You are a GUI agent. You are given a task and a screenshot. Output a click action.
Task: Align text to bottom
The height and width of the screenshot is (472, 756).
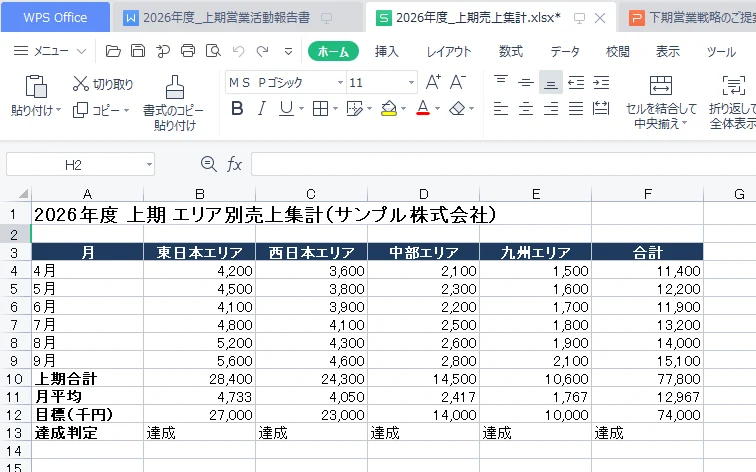point(551,83)
